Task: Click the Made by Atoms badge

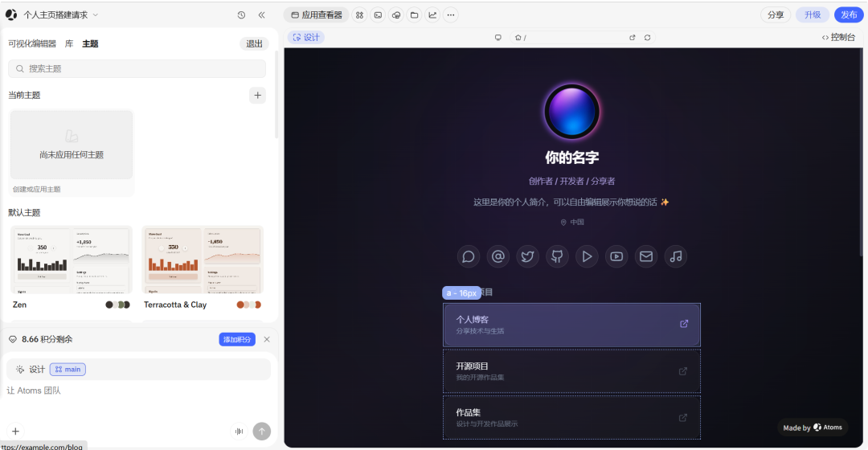Action: coord(813,427)
